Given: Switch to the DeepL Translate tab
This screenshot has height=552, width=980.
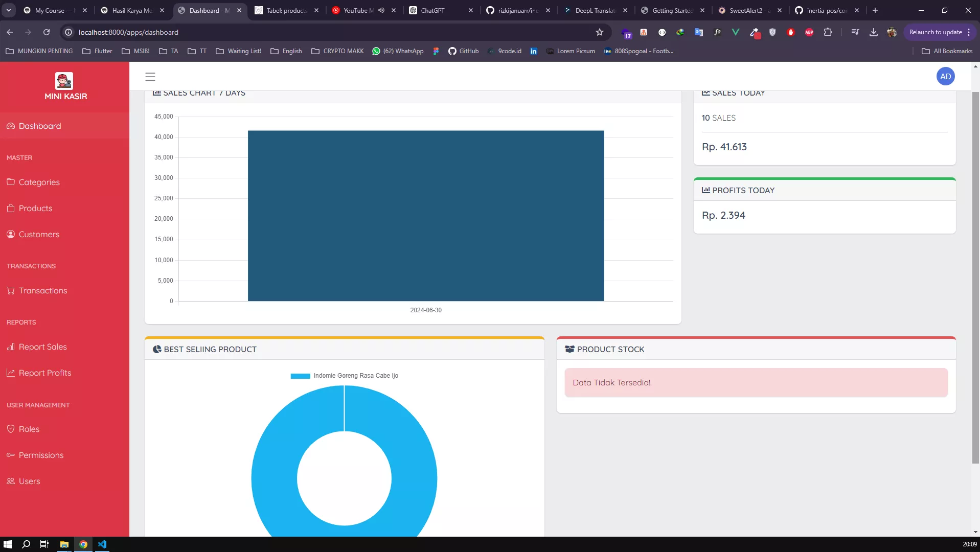Looking at the screenshot, I should pyautogui.click(x=596, y=10).
